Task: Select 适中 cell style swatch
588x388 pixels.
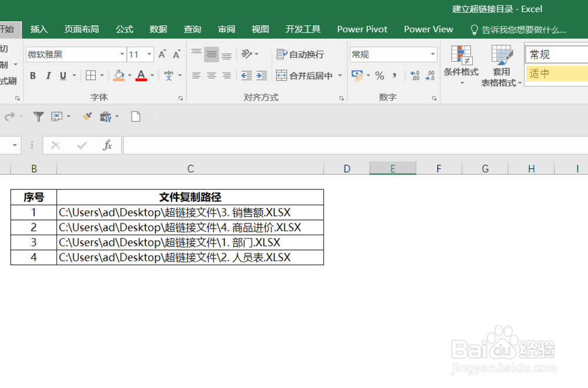Action: pos(557,73)
